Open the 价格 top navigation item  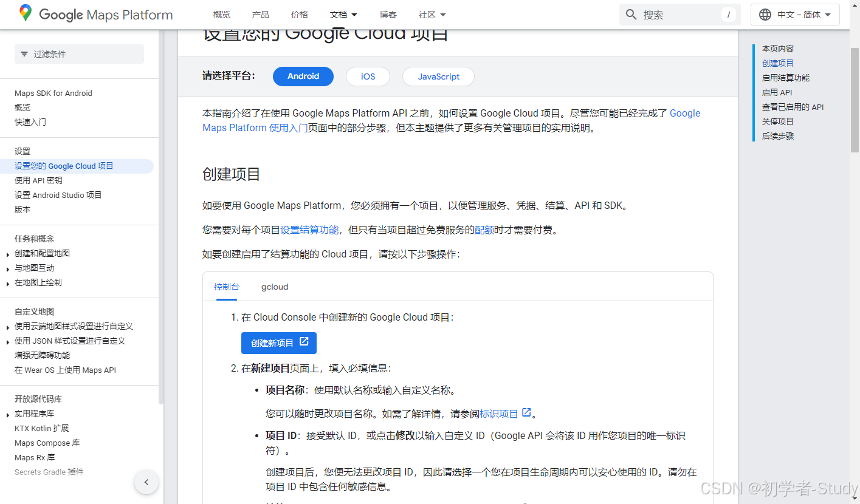pos(299,15)
